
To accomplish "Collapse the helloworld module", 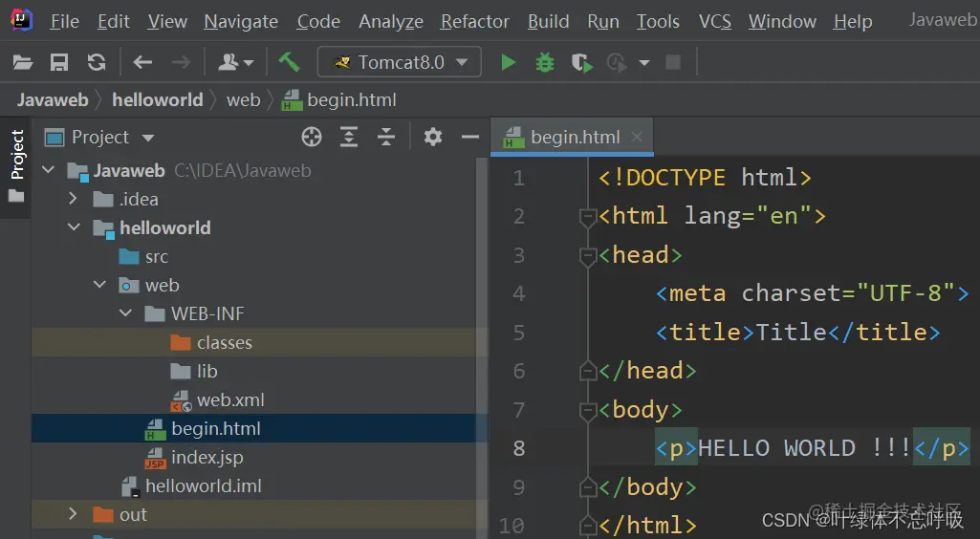I will 75,227.
